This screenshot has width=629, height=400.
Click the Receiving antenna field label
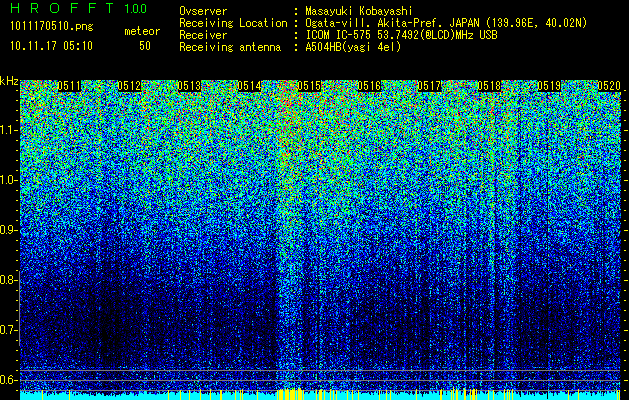[230, 47]
